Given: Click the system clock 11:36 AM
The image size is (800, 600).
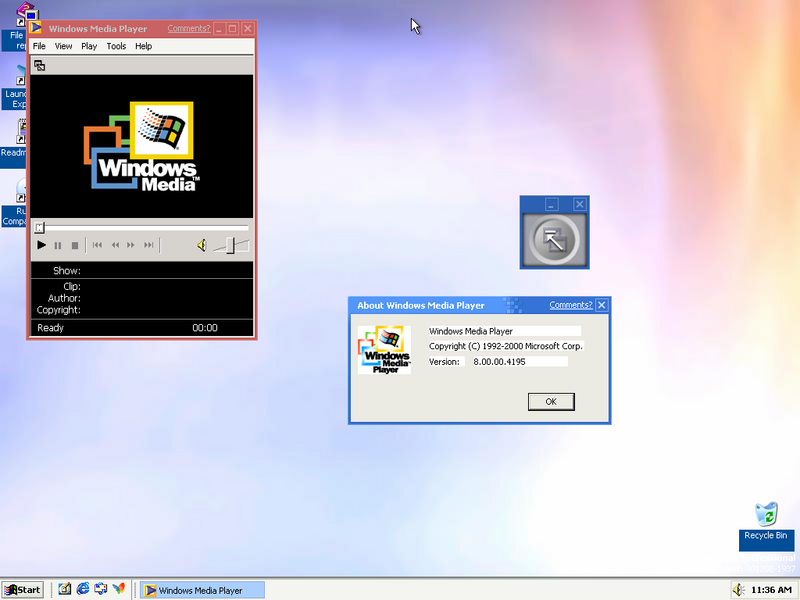Looking at the screenshot, I should [771, 590].
